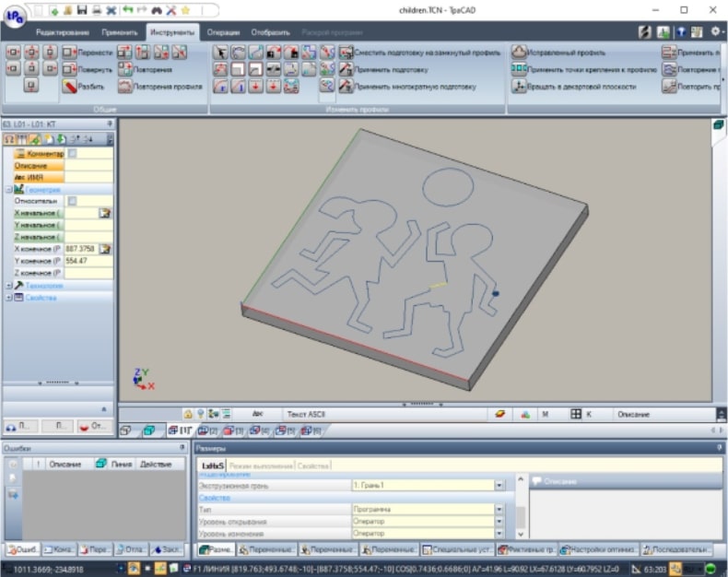Click the settings gear icon at top right
728x577 pixels.
(x=715, y=31)
